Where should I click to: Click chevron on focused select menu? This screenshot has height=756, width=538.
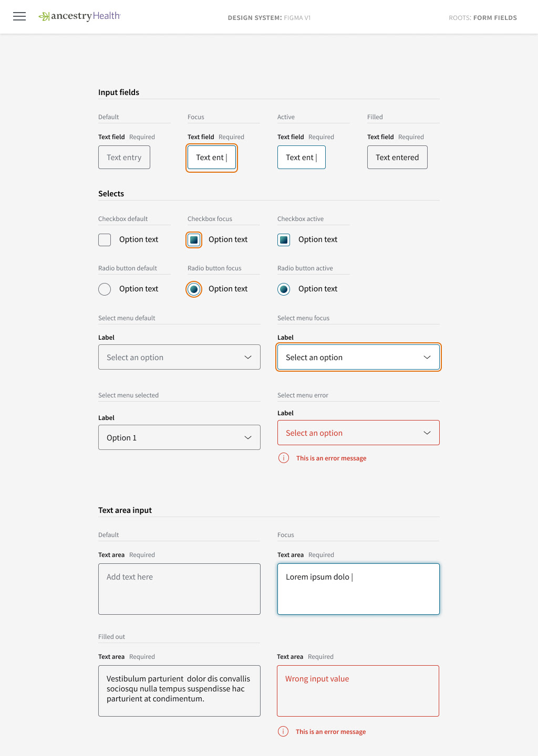pos(427,358)
